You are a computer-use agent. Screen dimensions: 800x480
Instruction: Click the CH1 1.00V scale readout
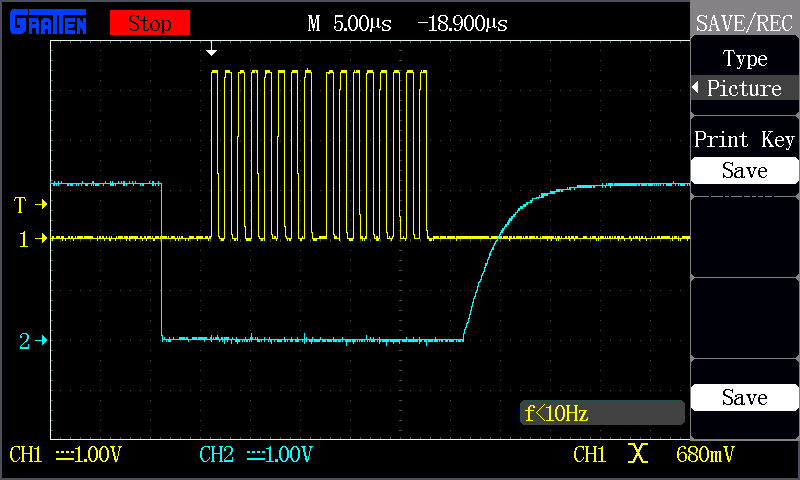pyautogui.click(x=65, y=454)
